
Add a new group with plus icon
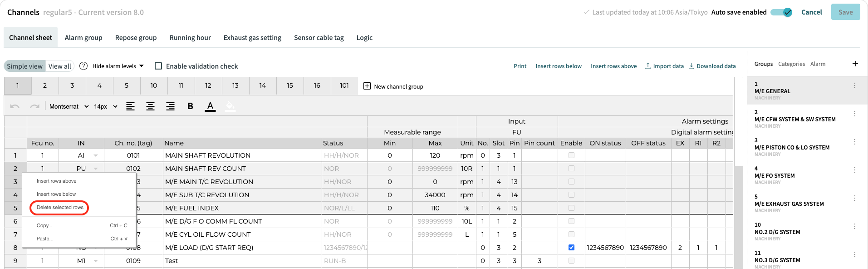click(x=855, y=64)
